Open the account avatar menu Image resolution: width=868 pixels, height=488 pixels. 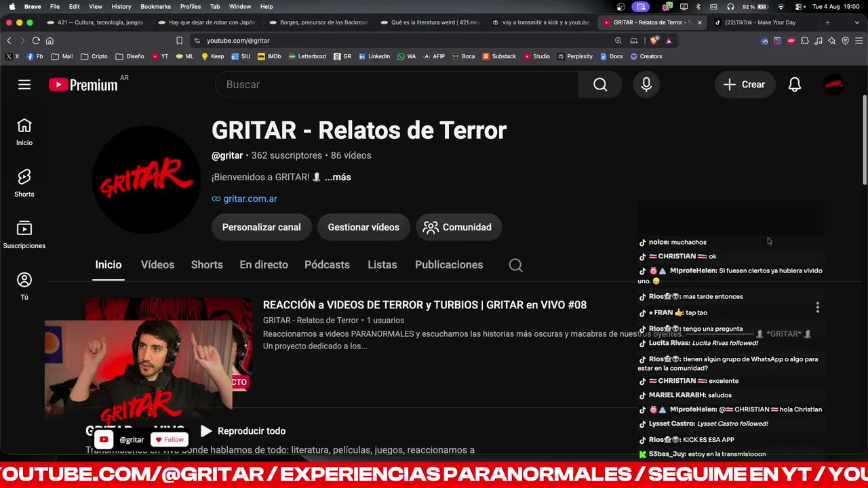[833, 85]
